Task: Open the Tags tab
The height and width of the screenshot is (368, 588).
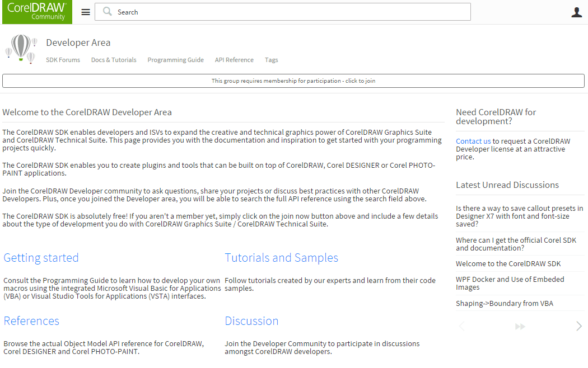Action: click(272, 60)
